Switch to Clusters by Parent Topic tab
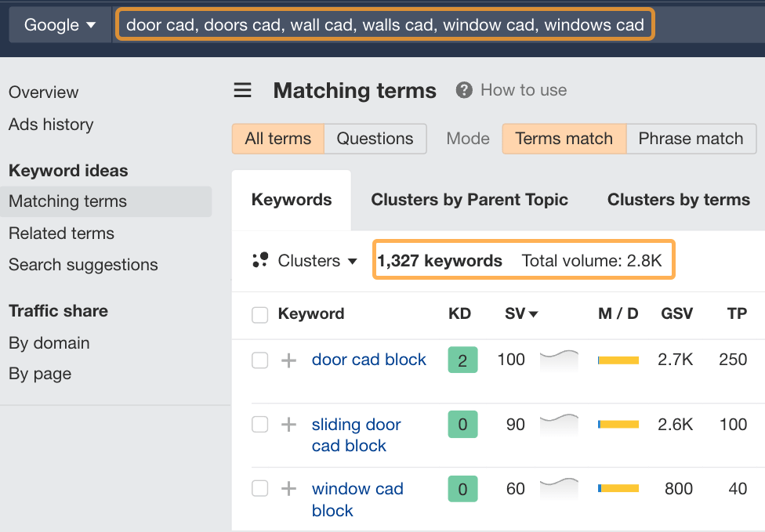The height and width of the screenshot is (532, 765). pyautogui.click(x=470, y=200)
